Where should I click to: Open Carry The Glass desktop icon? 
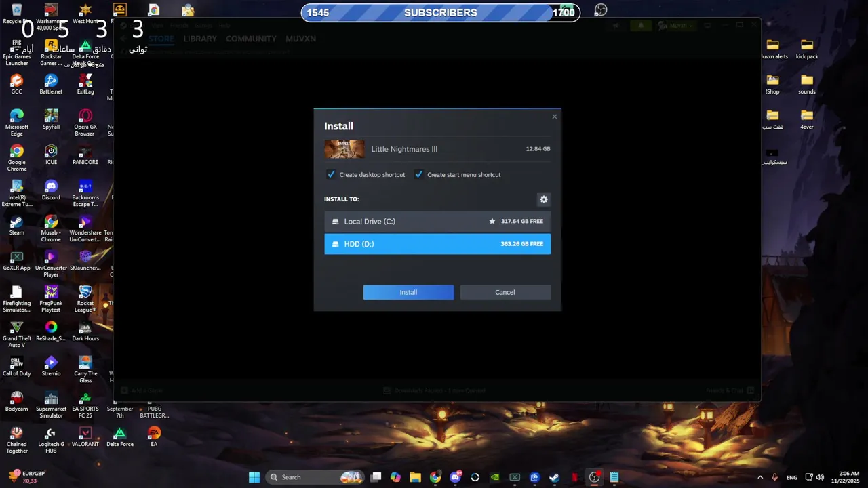click(85, 369)
